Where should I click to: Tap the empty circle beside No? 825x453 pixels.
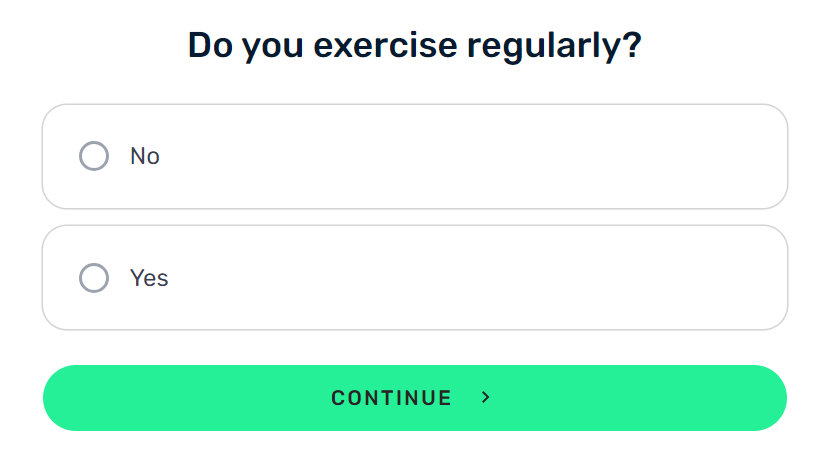point(94,156)
